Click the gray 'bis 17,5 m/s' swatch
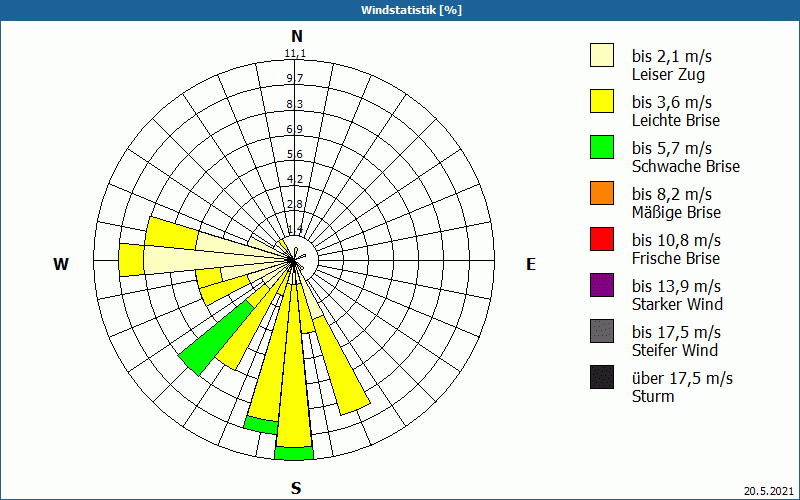The height and width of the screenshot is (500, 800). coord(602,331)
